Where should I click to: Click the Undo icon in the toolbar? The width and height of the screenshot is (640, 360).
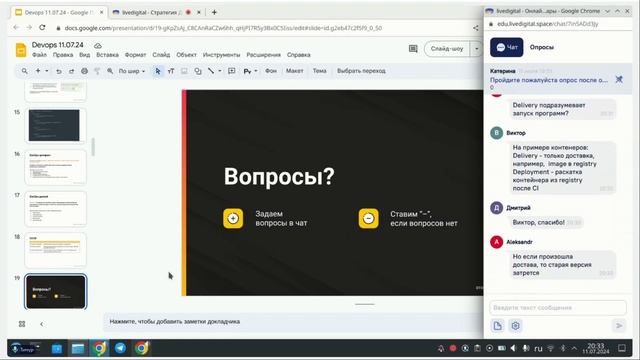point(59,71)
